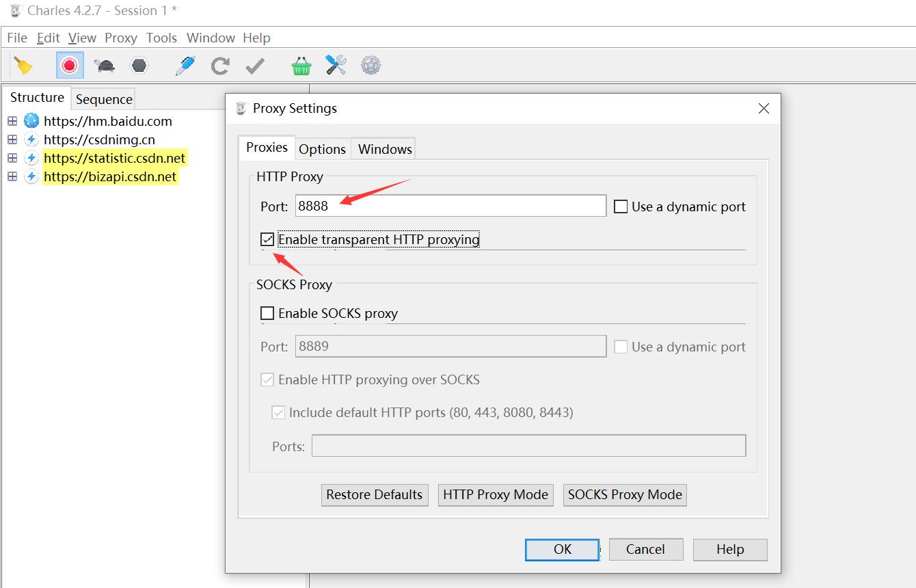Check Enable SOCKS proxy
The image size is (916, 588).
(267, 313)
